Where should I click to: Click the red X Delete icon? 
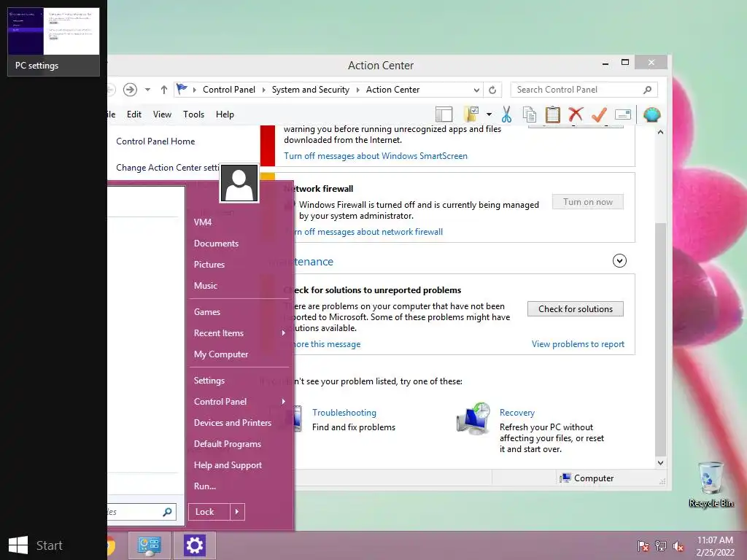(576, 114)
